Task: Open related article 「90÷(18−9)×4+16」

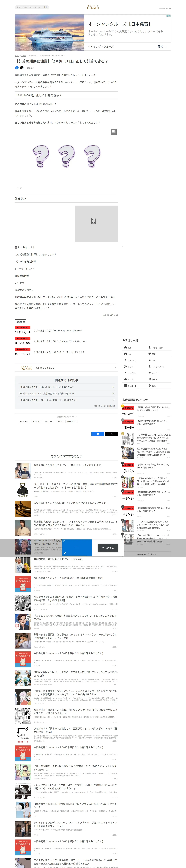Action: (66, 400)
